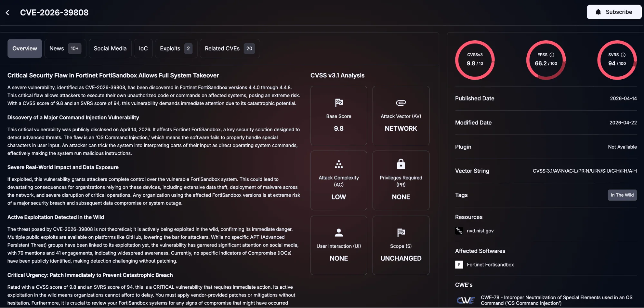
Task: Click the Affected Softwares section label
Action: coord(480,251)
